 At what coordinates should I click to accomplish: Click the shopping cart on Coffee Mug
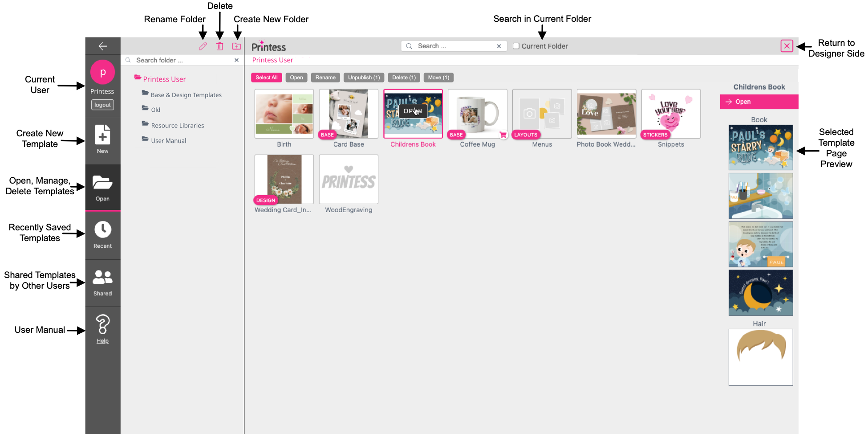point(503,135)
